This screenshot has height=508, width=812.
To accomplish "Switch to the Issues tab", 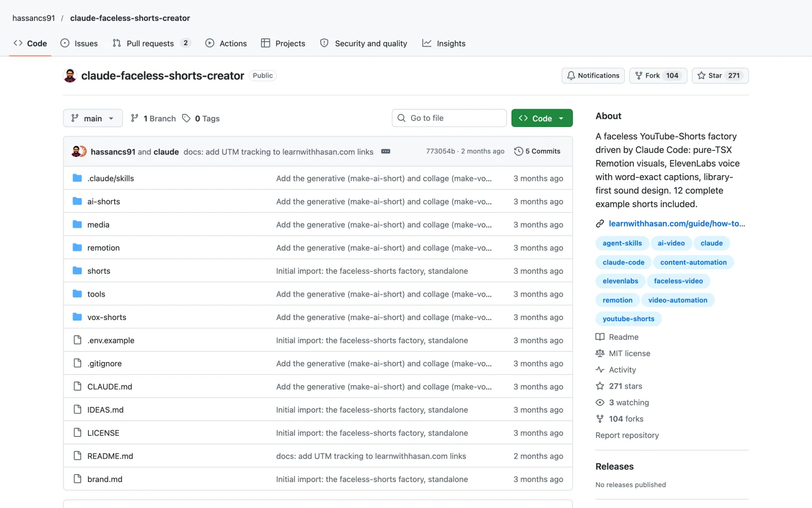I will pos(79,43).
